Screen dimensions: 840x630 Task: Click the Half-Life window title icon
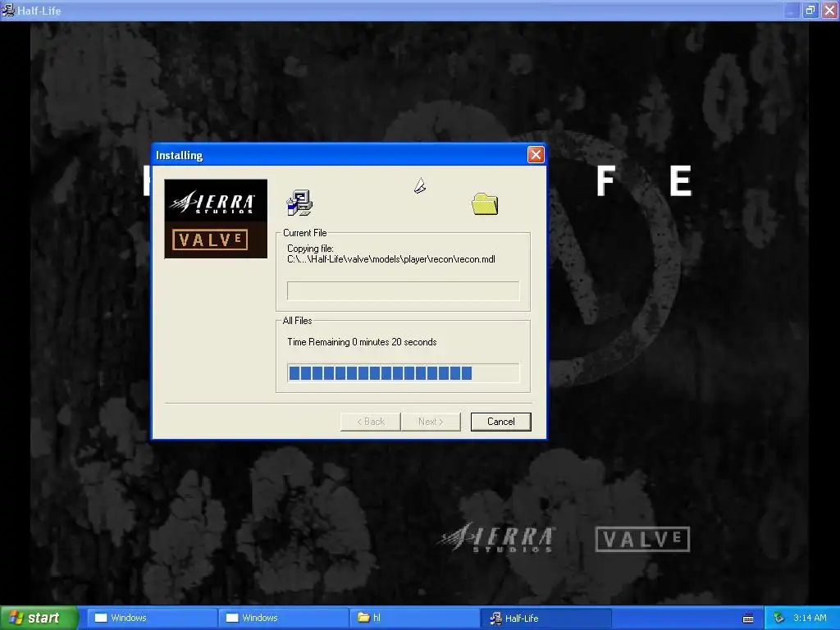coord(8,10)
